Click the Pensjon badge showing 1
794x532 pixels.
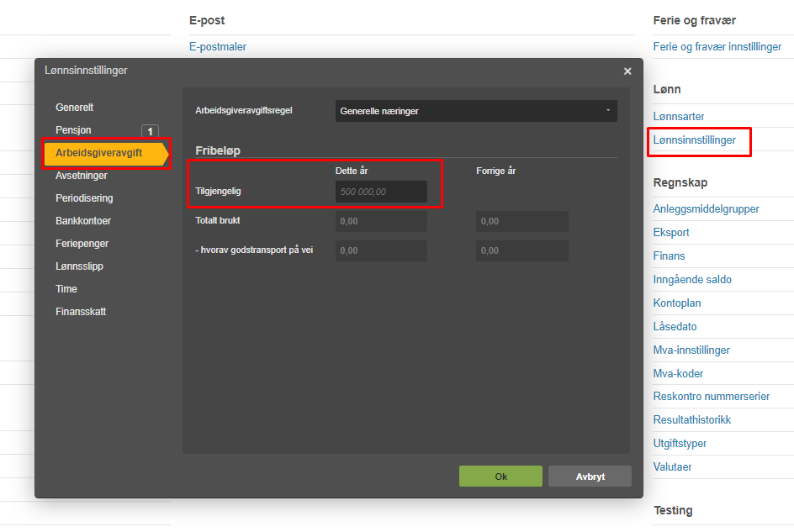(x=150, y=131)
